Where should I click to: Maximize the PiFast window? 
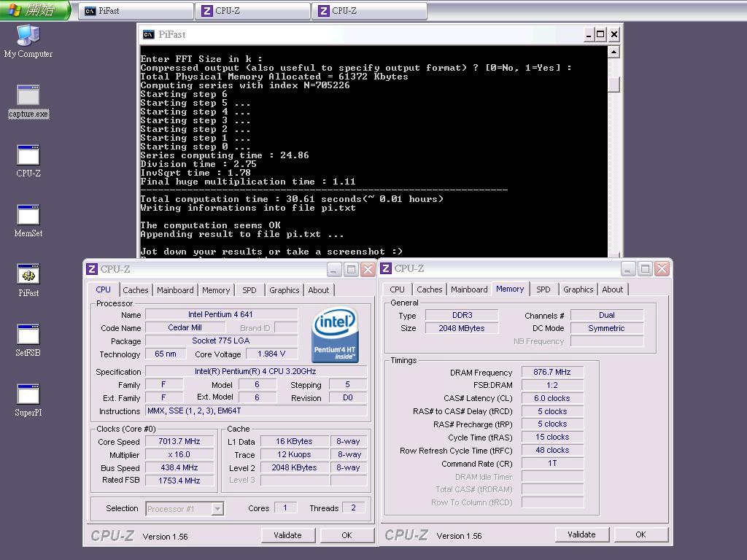pos(601,35)
